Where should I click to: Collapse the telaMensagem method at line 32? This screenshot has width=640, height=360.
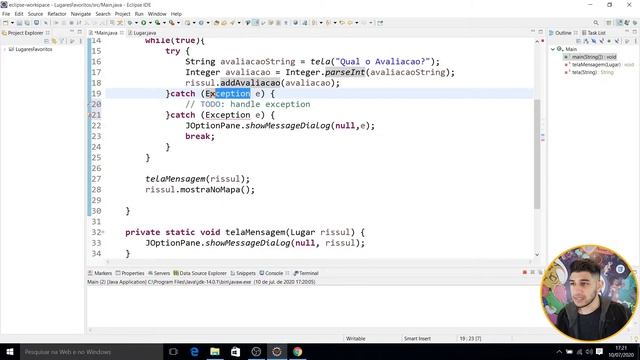point(103,232)
